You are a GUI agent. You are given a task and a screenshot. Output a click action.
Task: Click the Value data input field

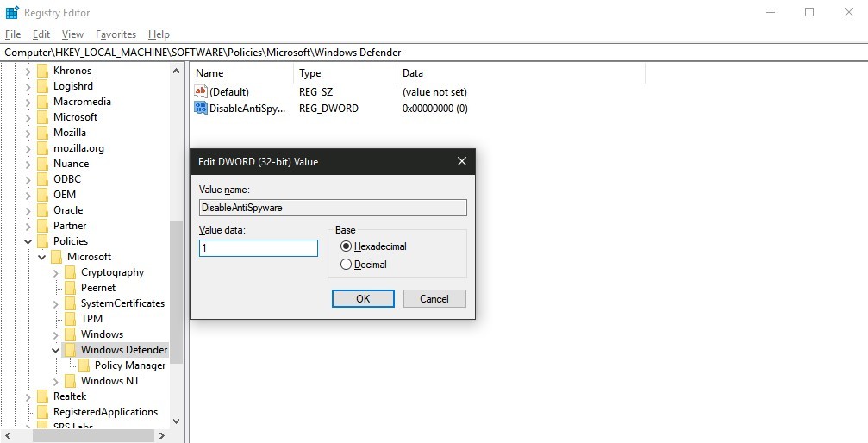click(x=259, y=248)
